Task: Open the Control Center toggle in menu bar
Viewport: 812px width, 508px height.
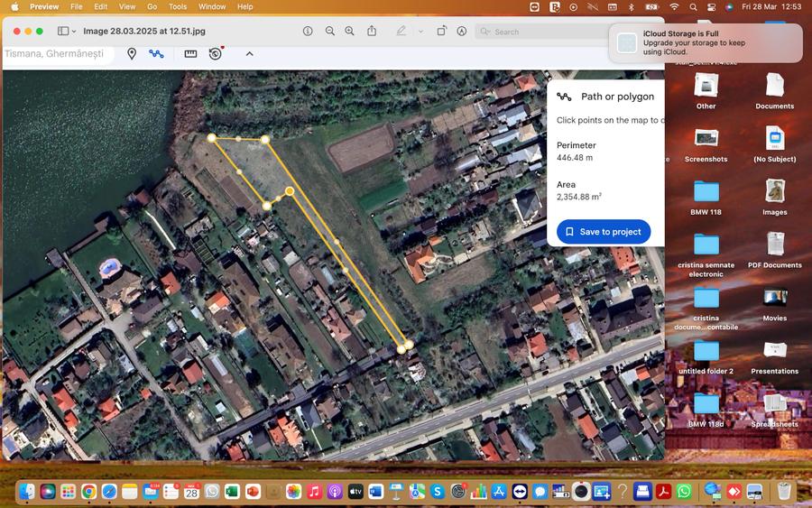Action: click(713, 6)
